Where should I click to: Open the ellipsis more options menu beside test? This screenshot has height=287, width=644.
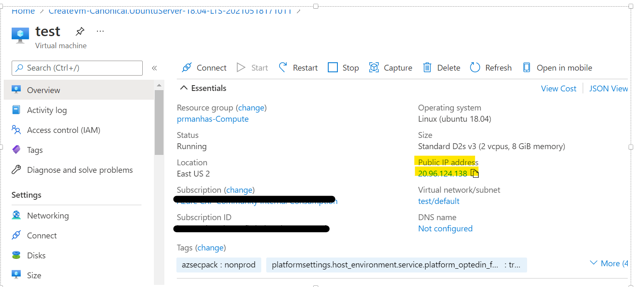(x=100, y=31)
